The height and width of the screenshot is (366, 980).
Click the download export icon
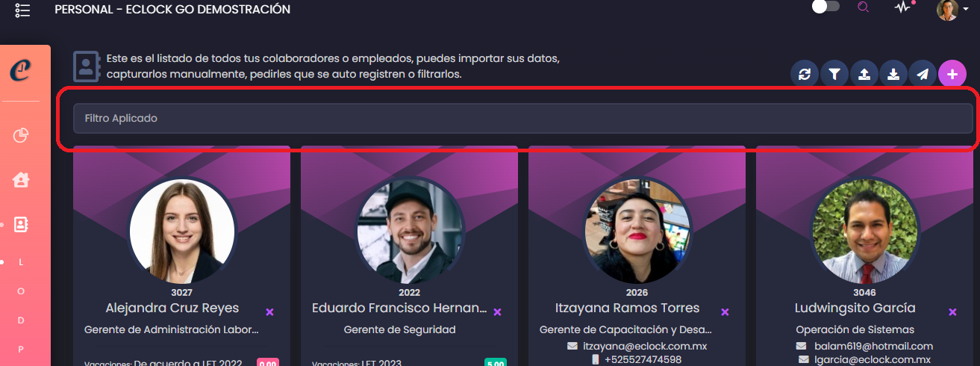pos(893,74)
